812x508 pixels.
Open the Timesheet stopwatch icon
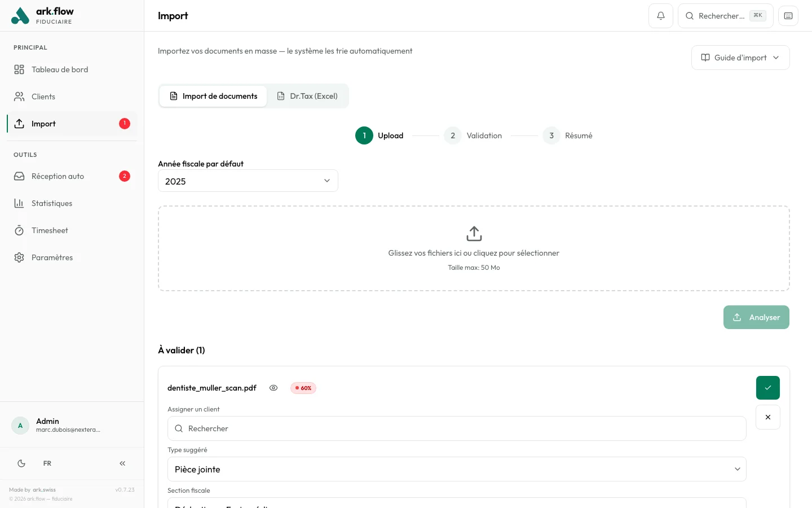click(19, 230)
